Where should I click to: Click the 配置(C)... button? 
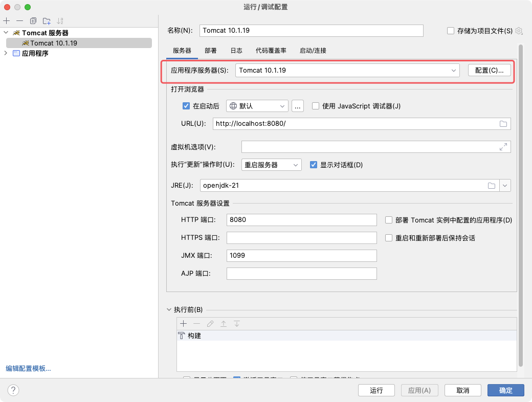pyautogui.click(x=489, y=70)
